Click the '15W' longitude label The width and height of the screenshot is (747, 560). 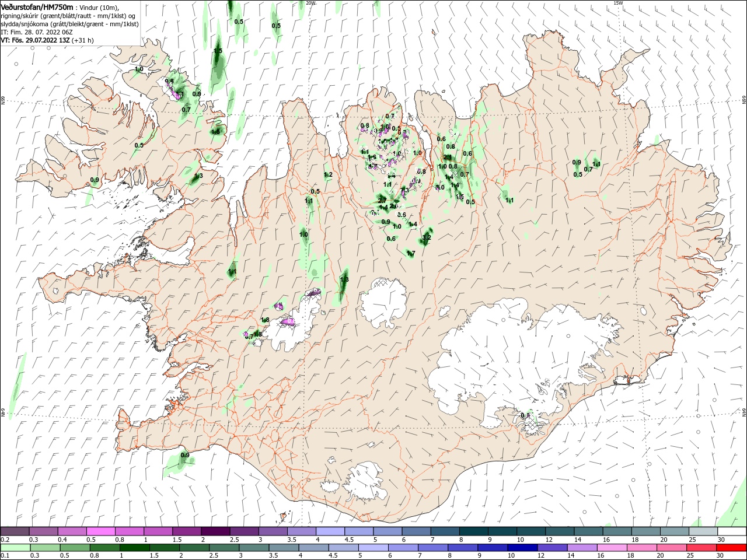pos(619,3)
